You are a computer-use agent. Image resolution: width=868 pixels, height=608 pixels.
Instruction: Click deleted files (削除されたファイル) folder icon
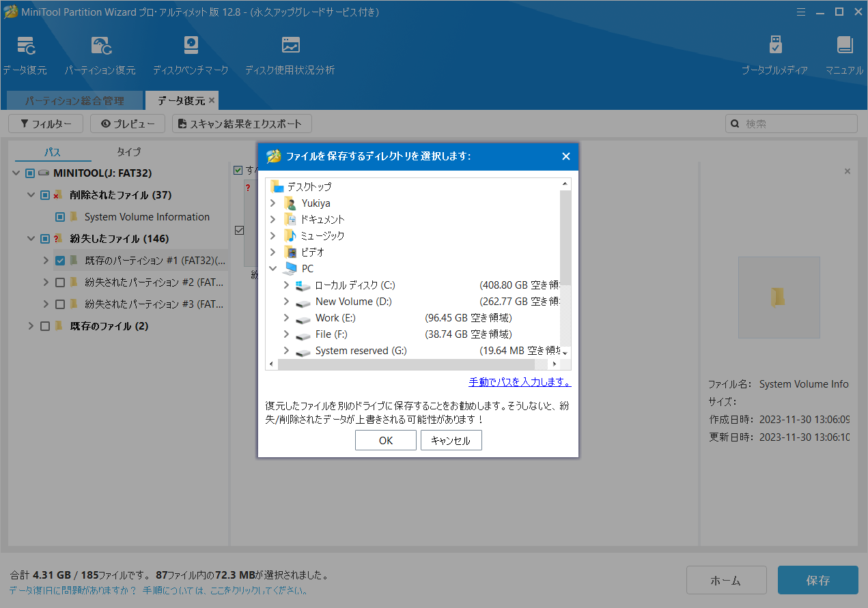57,195
